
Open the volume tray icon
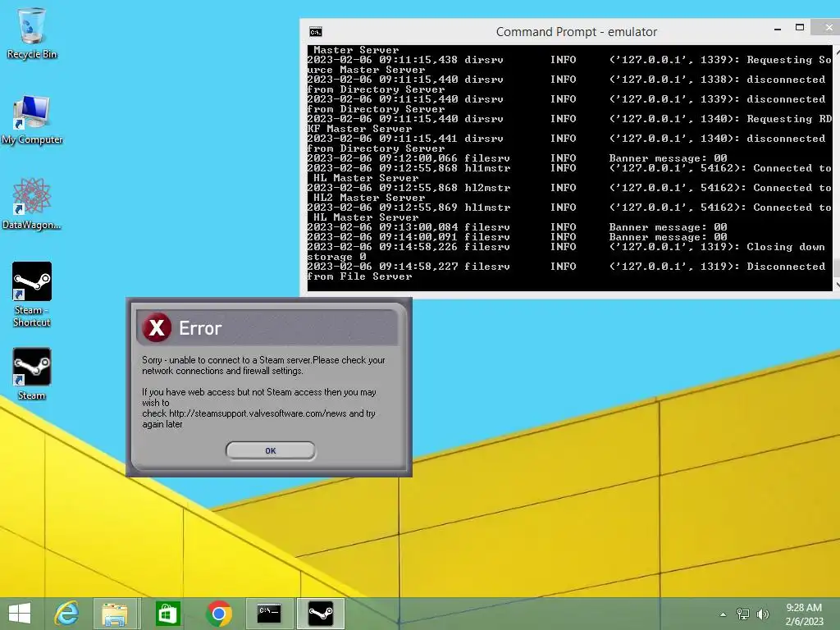point(763,614)
